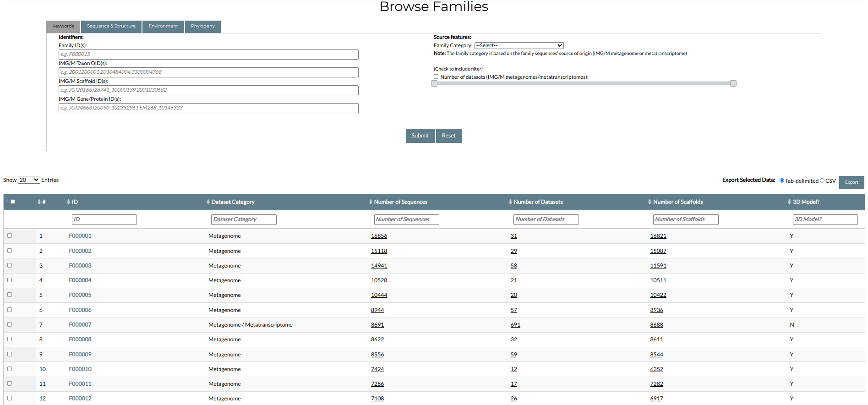This screenshot has width=868, height=405.
Task: Sort by Dataset Category column arrows
Action: pos(208,202)
